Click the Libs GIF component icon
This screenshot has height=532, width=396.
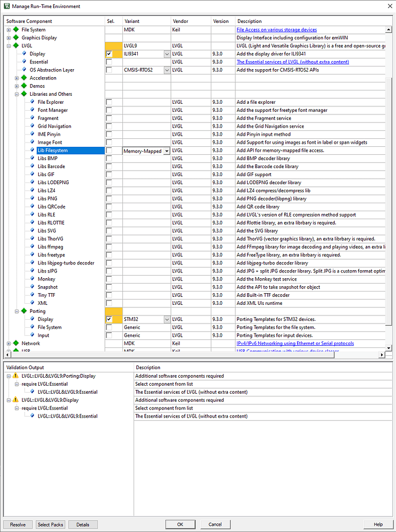[32, 174]
